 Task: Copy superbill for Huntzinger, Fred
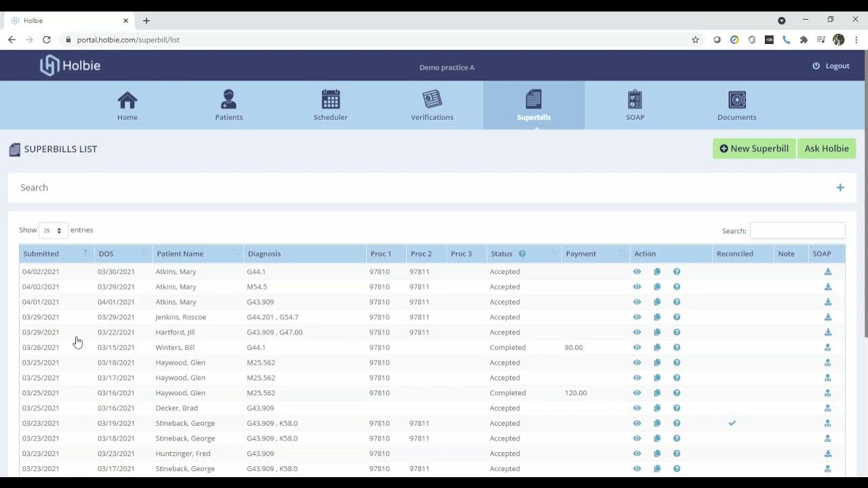tap(657, 453)
